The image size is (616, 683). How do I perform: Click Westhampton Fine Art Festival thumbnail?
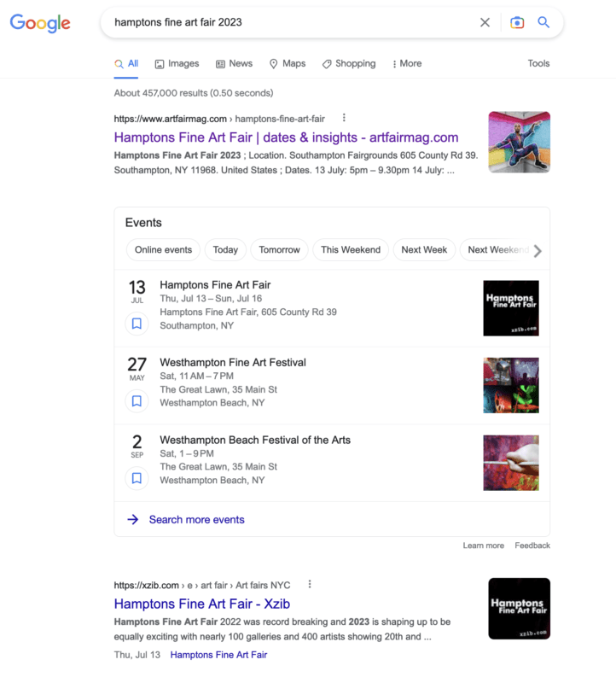511,386
